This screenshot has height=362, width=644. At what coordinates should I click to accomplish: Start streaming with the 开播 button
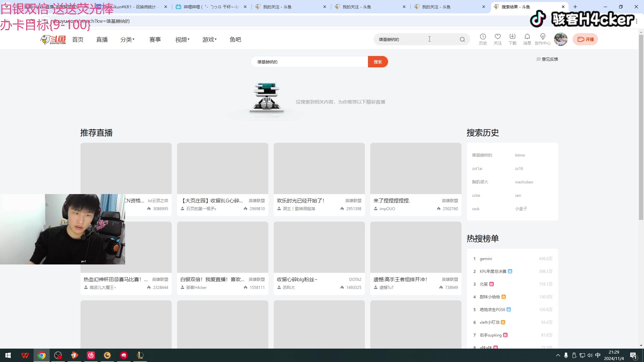585,40
